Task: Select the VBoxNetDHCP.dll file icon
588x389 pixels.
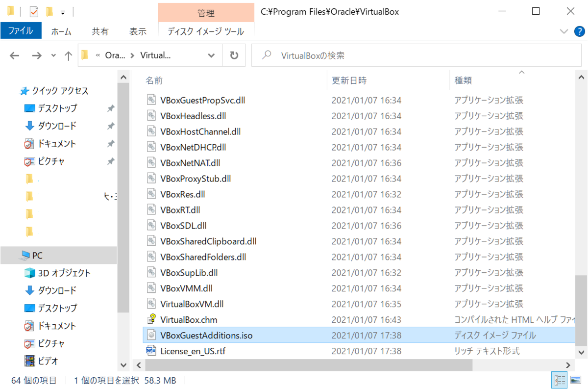Action: coord(151,147)
